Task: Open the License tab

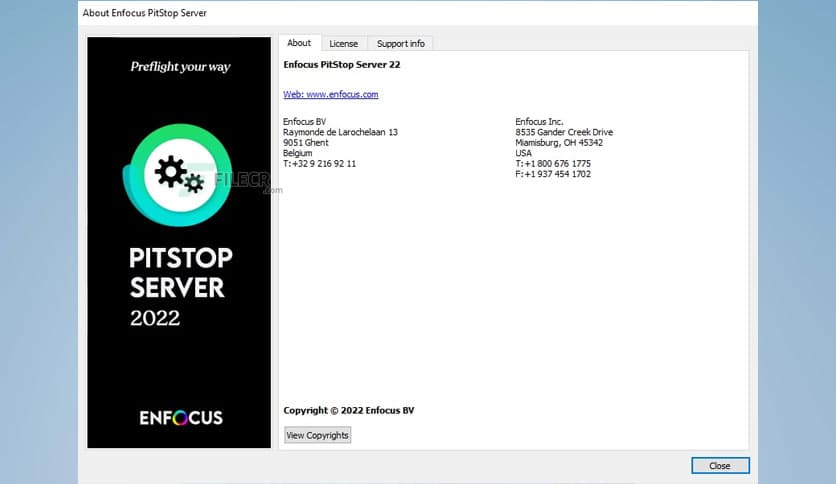Action: pos(343,44)
